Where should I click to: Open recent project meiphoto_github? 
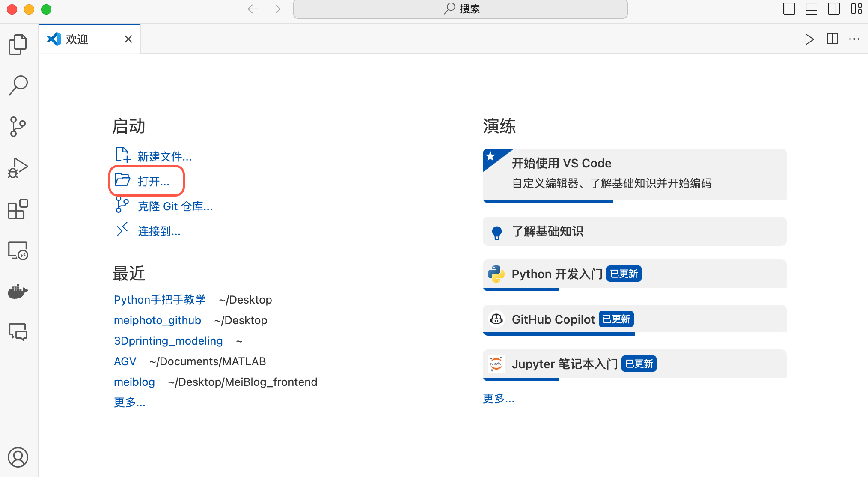[x=157, y=320]
